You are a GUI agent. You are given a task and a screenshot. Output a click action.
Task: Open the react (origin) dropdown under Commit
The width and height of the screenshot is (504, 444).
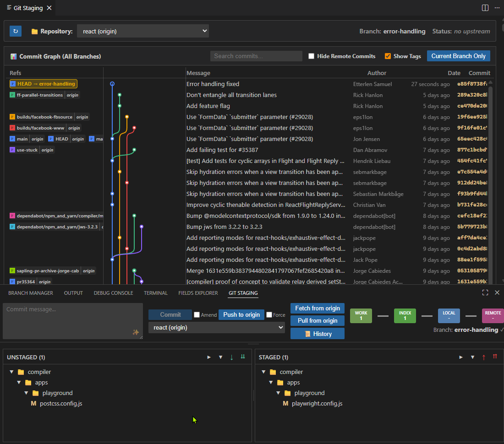tap(217, 327)
